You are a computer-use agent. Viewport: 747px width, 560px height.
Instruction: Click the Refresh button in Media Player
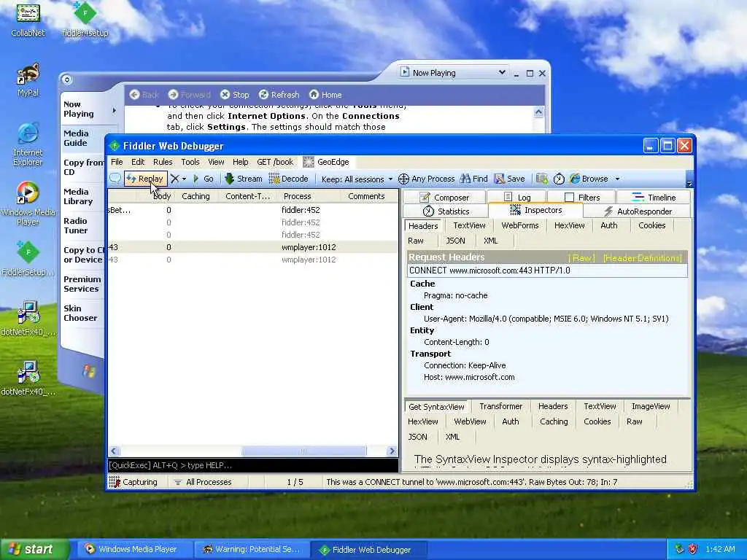coord(279,95)
